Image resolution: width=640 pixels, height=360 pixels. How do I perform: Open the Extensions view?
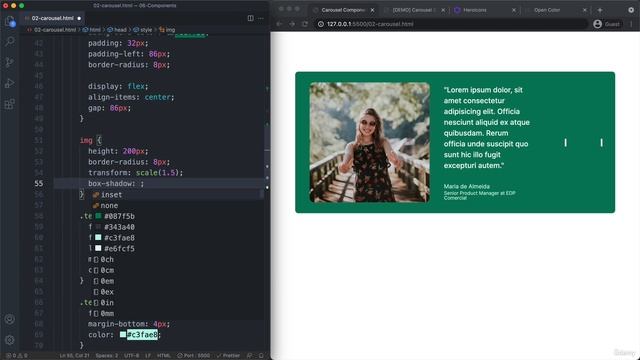point(10,104)
